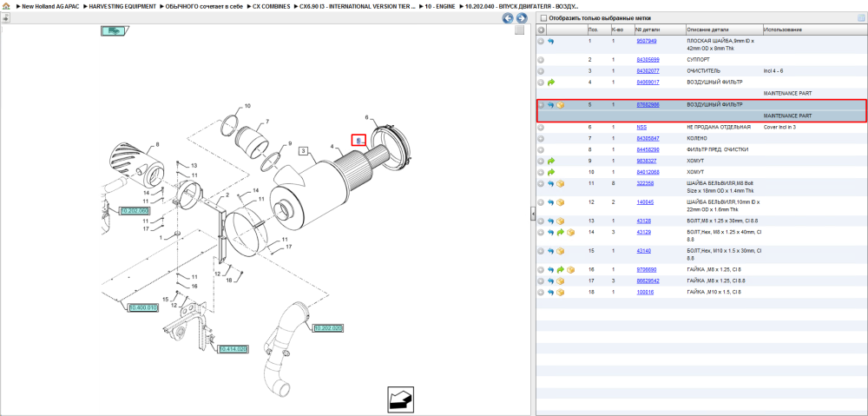This screenshot has width=868, height=416.
Task: Sort by the 'Описание детали' column header
Action: (x=708, y=30)
